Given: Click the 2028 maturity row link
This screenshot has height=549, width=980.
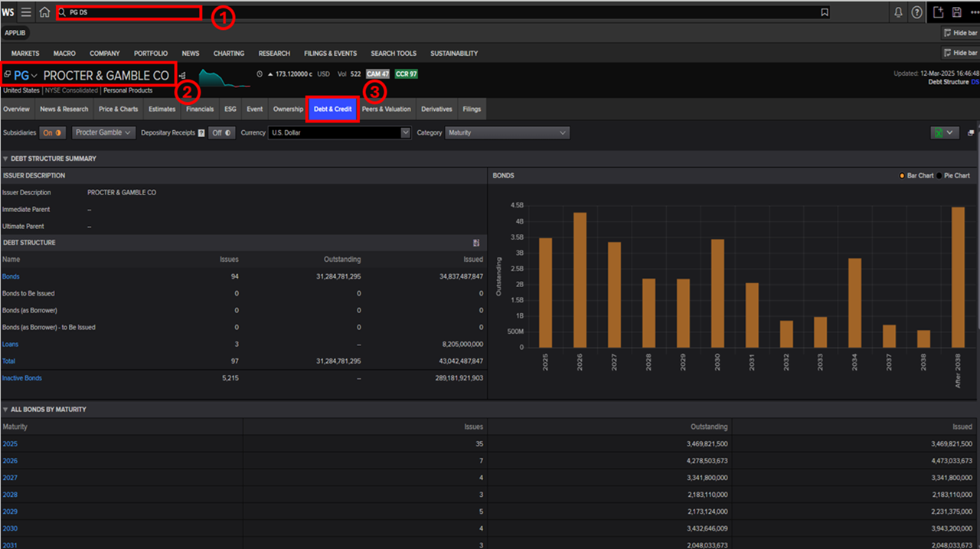Looking at the screenshot, I should pos(10,495).
